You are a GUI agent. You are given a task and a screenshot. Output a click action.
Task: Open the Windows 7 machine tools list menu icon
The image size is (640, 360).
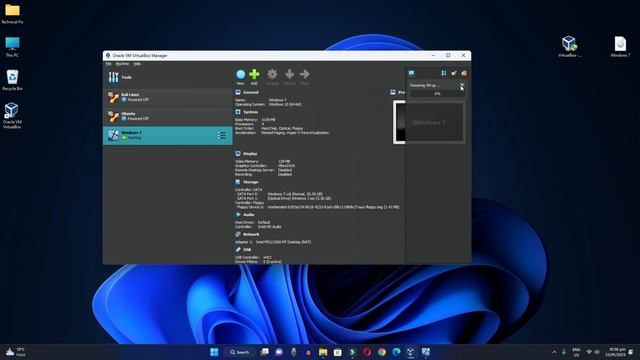tap(221, 136)
